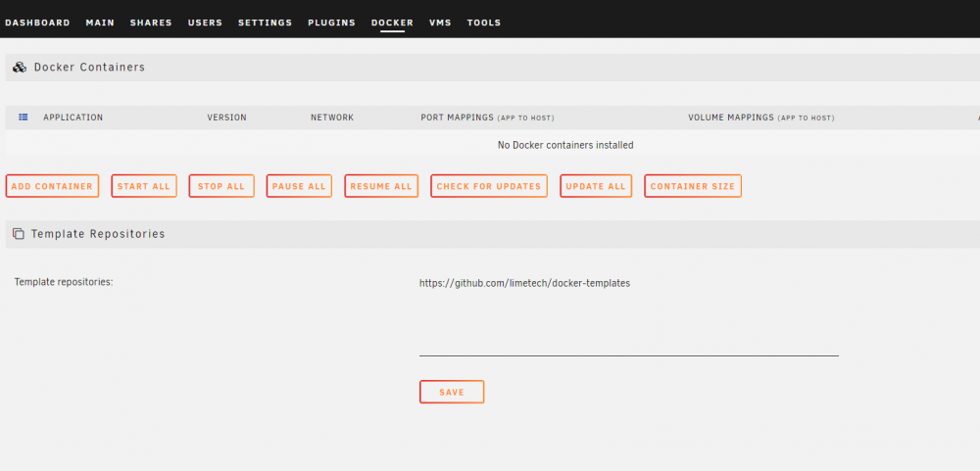Open the Tools tab
The image size is (980, 471).
pos(484,23)
